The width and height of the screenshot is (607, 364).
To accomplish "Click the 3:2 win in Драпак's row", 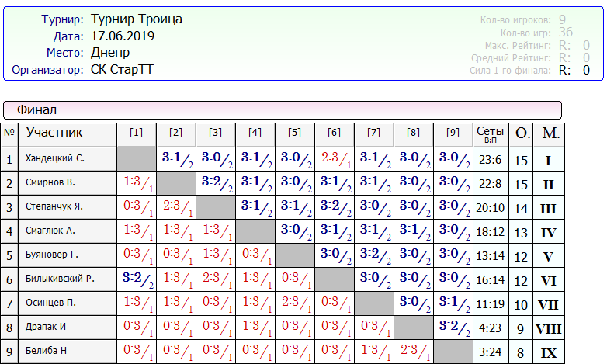I will (x=453, y=328).
